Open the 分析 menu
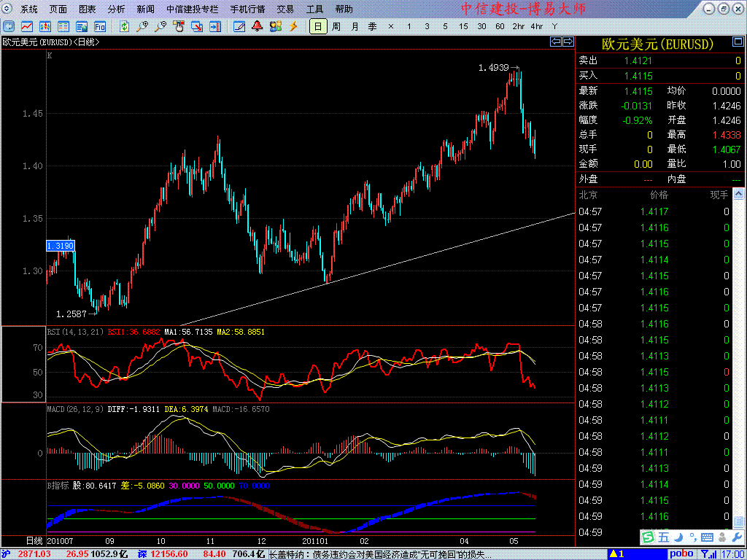The height and width of the screenshot is (560, 747). (x=116, y=9)
